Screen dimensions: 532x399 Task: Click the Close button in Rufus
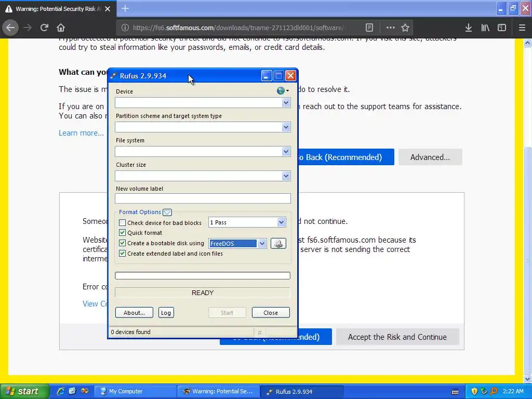point(271,312)
